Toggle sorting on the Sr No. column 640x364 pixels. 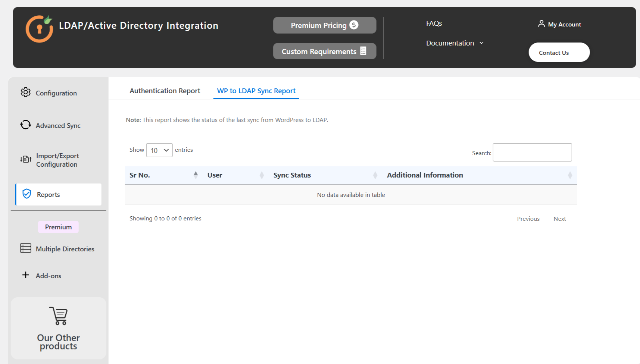(196, 175)
